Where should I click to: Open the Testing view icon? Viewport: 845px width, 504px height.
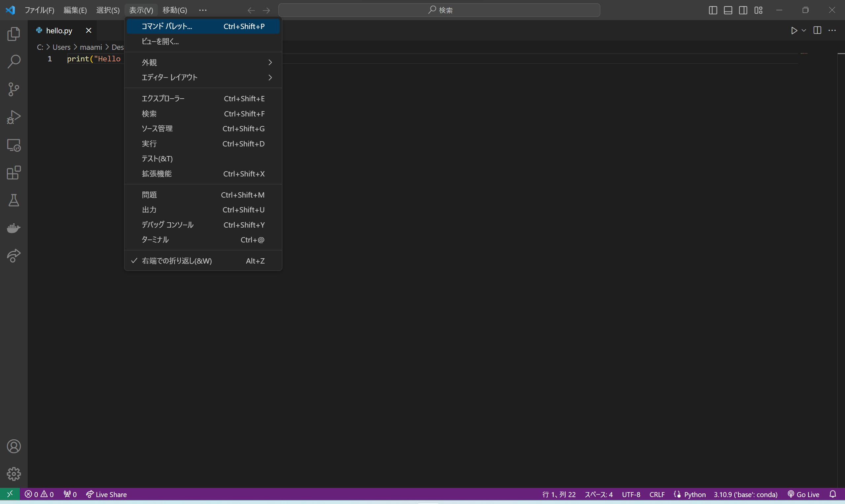[14, 200]
